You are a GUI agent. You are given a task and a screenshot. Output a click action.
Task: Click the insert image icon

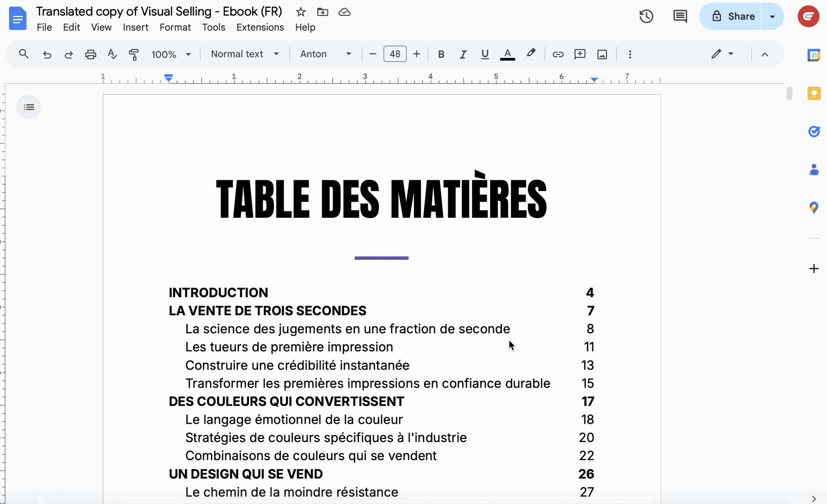point(602,54)
